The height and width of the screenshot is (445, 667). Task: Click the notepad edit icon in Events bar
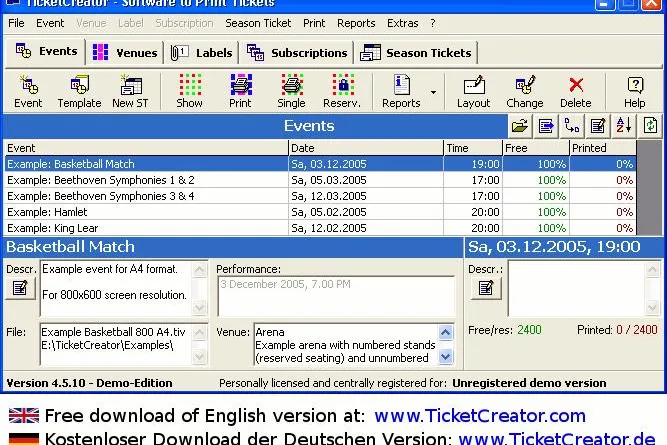click(x=598, y=126)
